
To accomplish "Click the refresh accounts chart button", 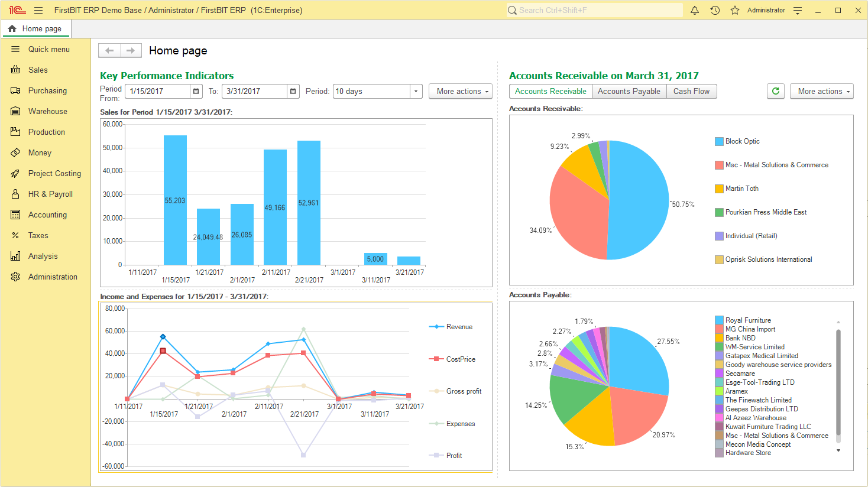I will tap(776, 91).
